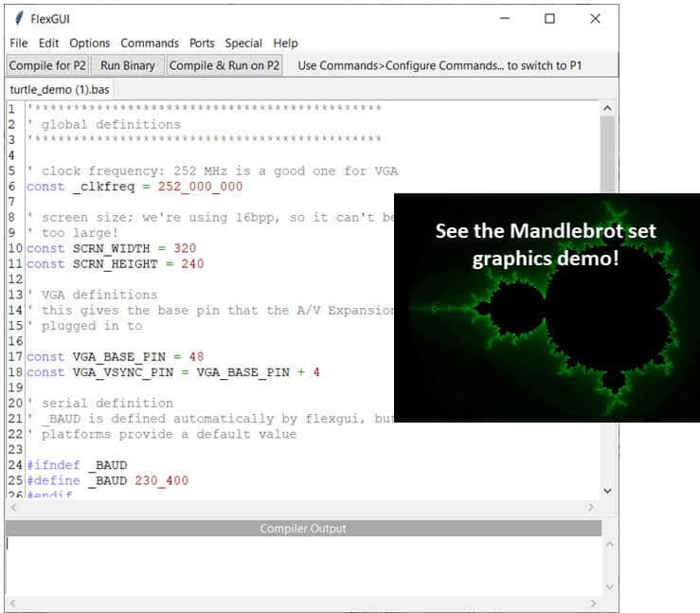Click the editor's horizontal scrollbar right arrow
Screen dimensions: 700x613
(591, 508)
